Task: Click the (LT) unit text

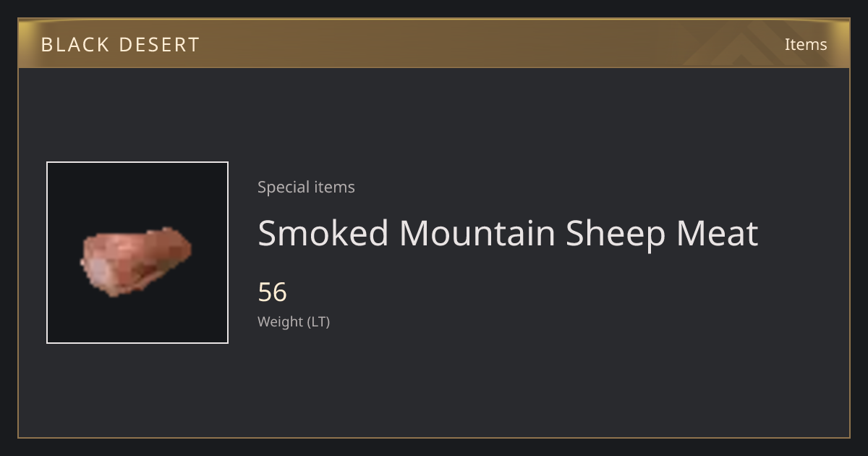Action: click(x=319, y=321)
